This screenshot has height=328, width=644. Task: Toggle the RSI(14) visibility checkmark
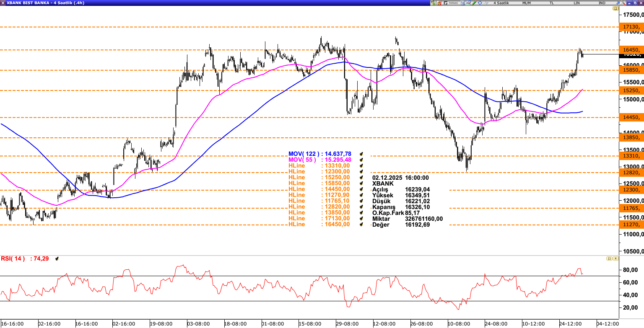click(x=57, y=258)
